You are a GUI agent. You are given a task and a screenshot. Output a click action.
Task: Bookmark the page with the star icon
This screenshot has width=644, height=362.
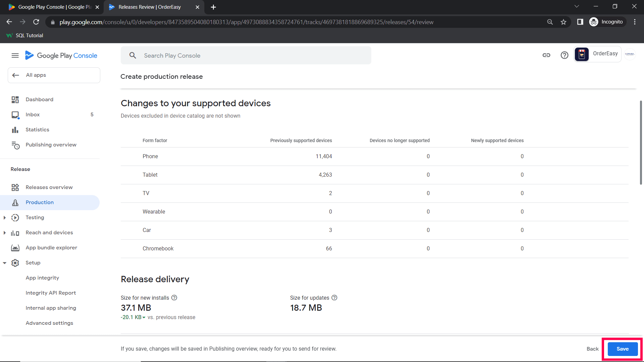[x=563, y=22]
